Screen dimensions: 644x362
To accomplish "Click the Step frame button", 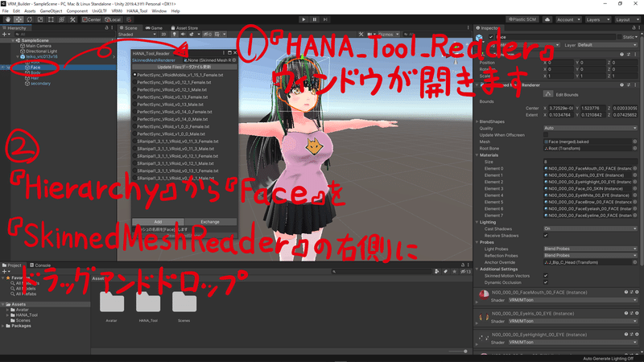I will pos(325,19).
